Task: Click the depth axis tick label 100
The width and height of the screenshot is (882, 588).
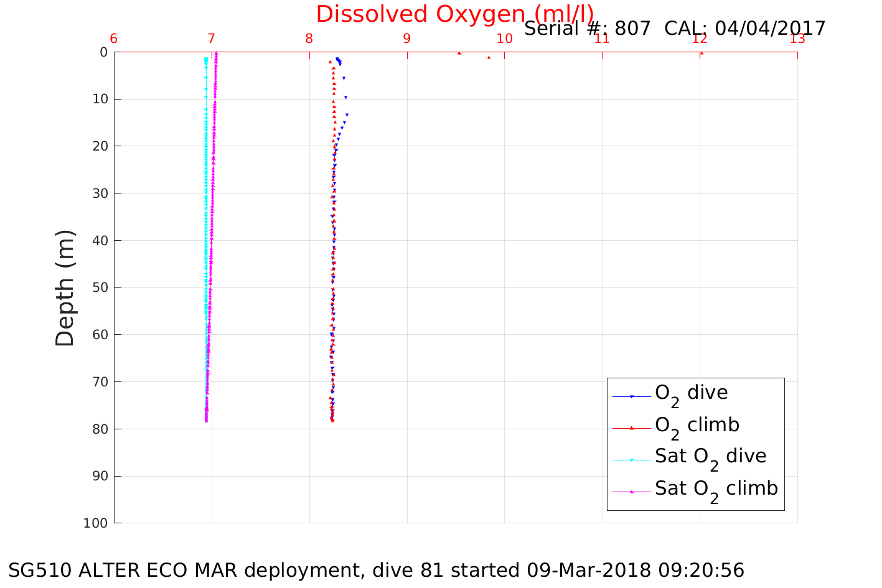Action: [95, 523]
